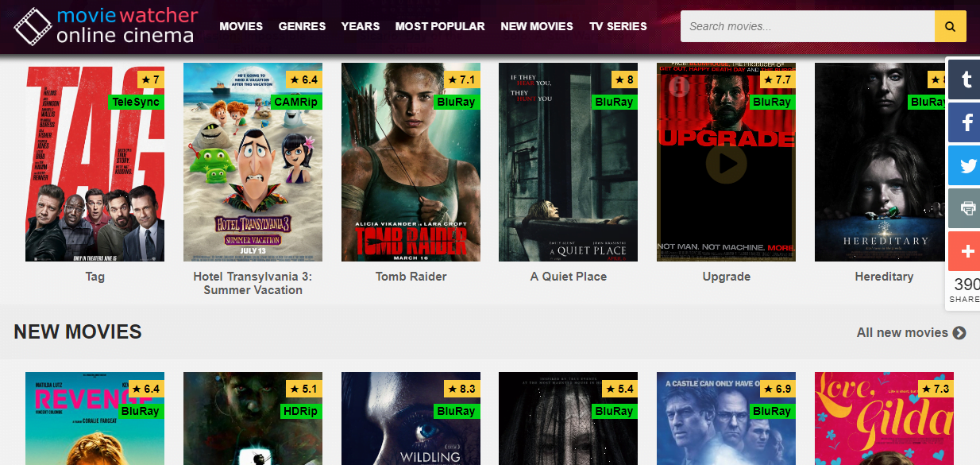Click the print icon in share sidebar
980x465 pixels.
pos(964,208)
